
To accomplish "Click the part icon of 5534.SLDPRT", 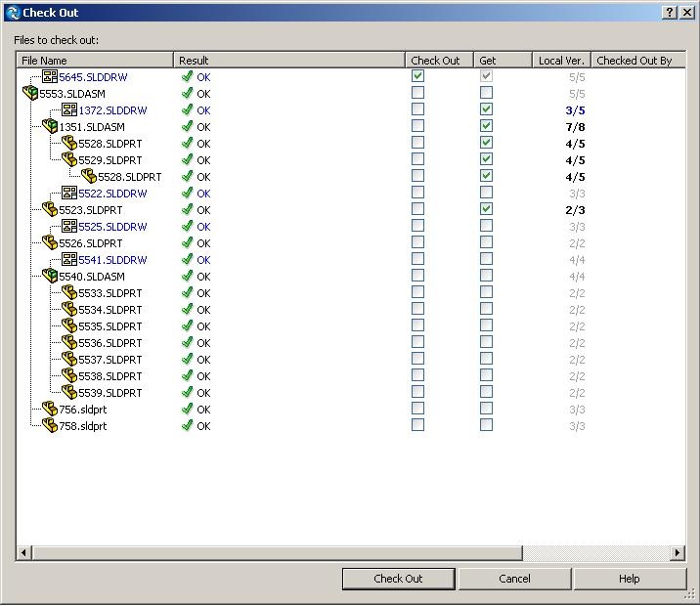I will point(69,309).
